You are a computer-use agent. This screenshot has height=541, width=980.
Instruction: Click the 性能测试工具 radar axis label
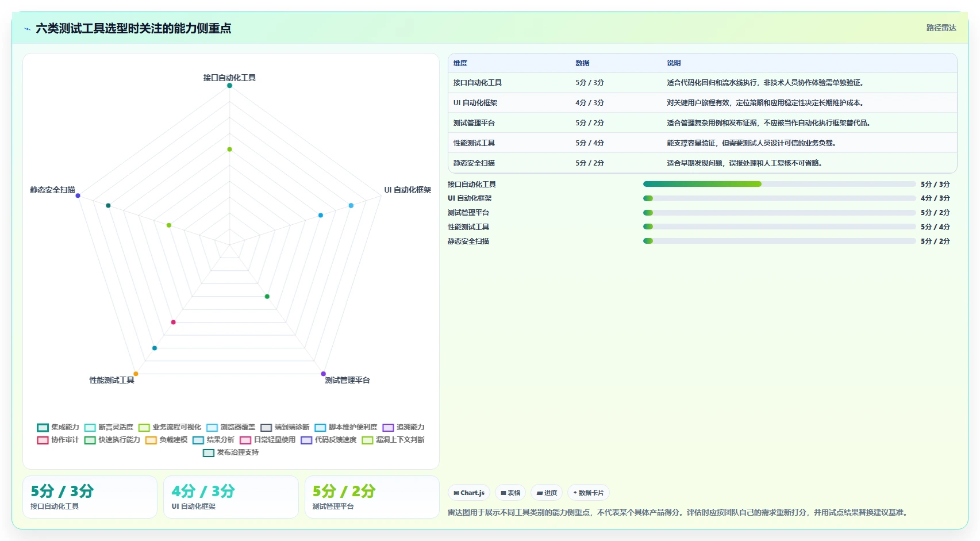pyautogui.click(x=112, y=380)
